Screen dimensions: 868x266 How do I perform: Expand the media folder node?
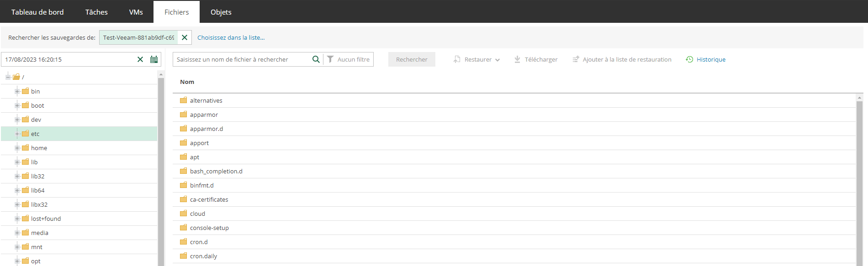click(x=17, y=233)
